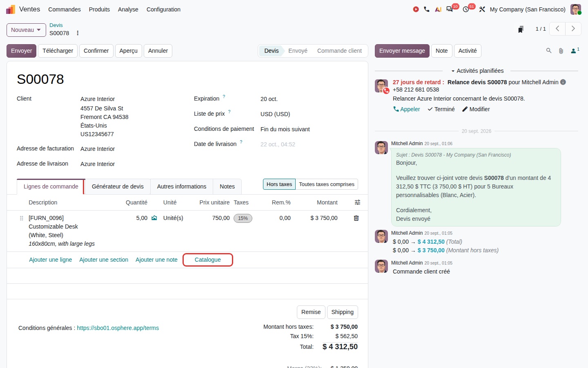Image resolution: width=588 pixels, height=368 pixels.
Task: Select the Hors taxes display option
Action: pos(279,184)
